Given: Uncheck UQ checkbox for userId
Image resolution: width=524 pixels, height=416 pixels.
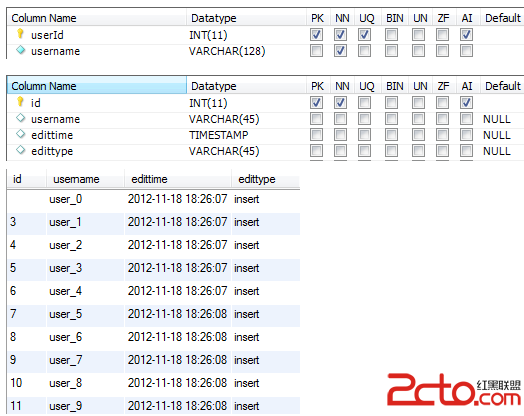Looking at the screenshot, I should [364, 34].
